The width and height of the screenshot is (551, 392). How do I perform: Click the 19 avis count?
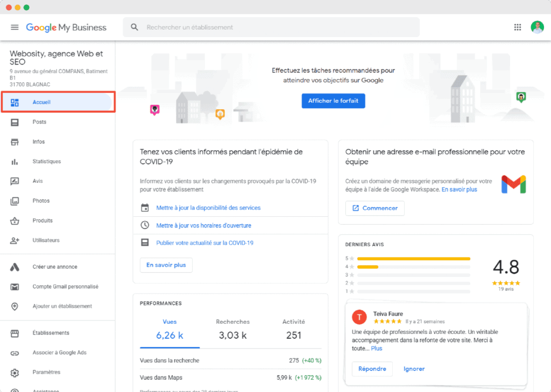[506, 289]
